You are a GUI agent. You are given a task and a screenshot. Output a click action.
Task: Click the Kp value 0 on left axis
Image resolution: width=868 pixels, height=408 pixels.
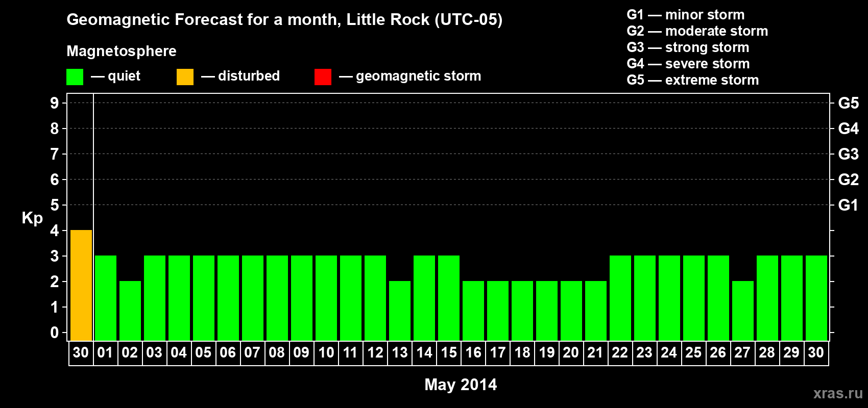pyautogui.click(x=55, y=333)
